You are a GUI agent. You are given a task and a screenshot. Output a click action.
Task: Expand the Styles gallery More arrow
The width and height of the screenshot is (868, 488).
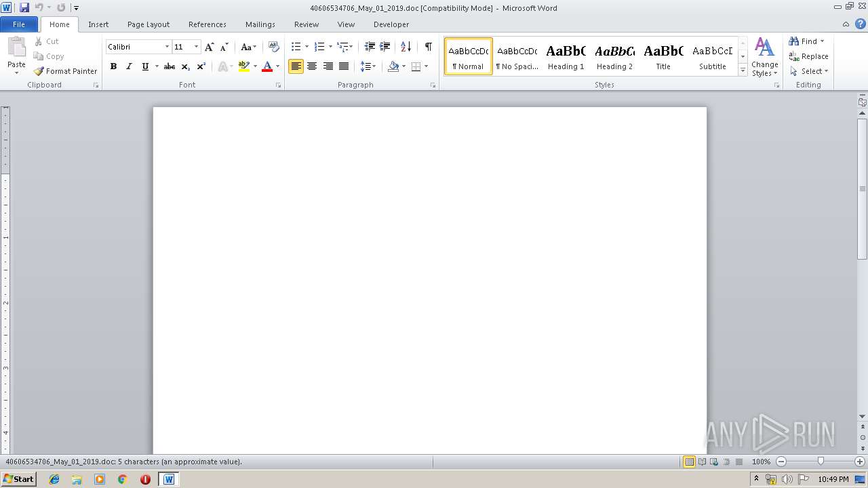click(743, 70)
